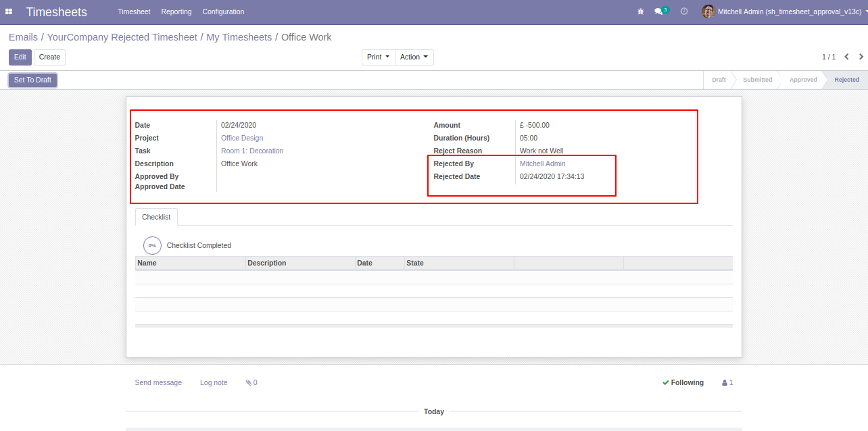Click the Create button

pos(49,57)
